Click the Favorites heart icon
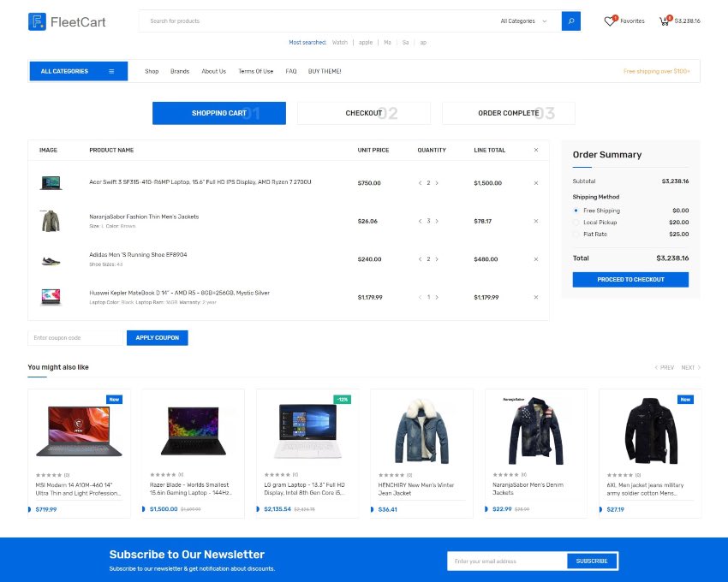The width and height of the screenshot is (728, 582). click(x=611, y=21)
